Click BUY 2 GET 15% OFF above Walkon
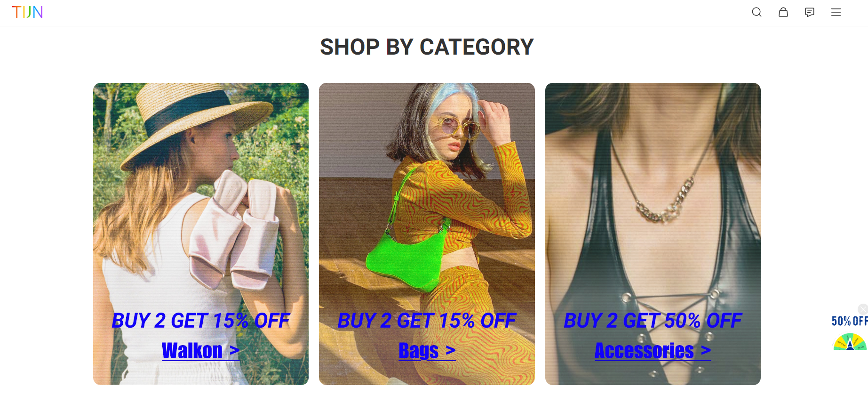The image size is (868, 395). click(201, 321)
